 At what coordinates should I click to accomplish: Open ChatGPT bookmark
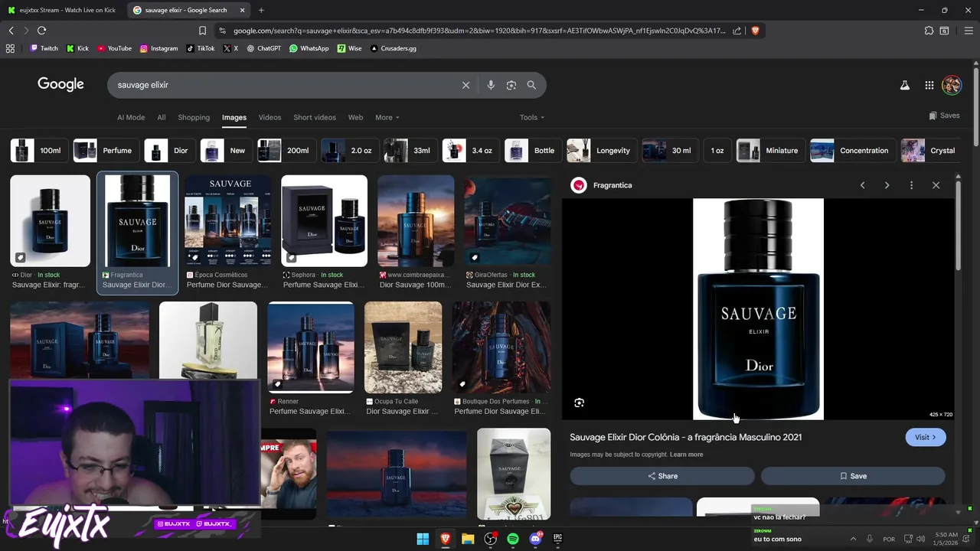263,48
